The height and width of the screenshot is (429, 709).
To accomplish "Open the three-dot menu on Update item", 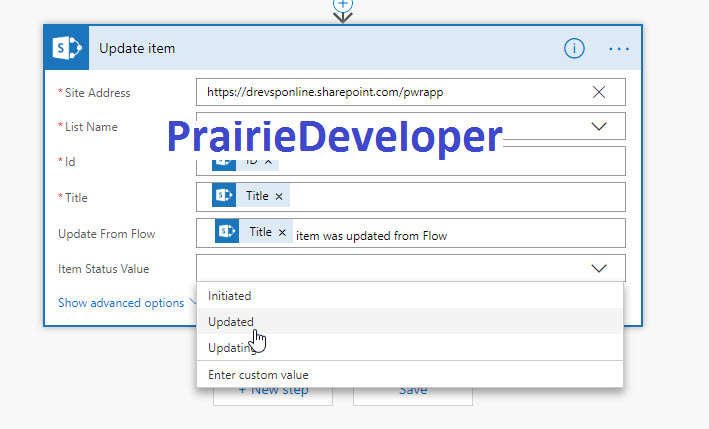I will [x=619, y=48].
